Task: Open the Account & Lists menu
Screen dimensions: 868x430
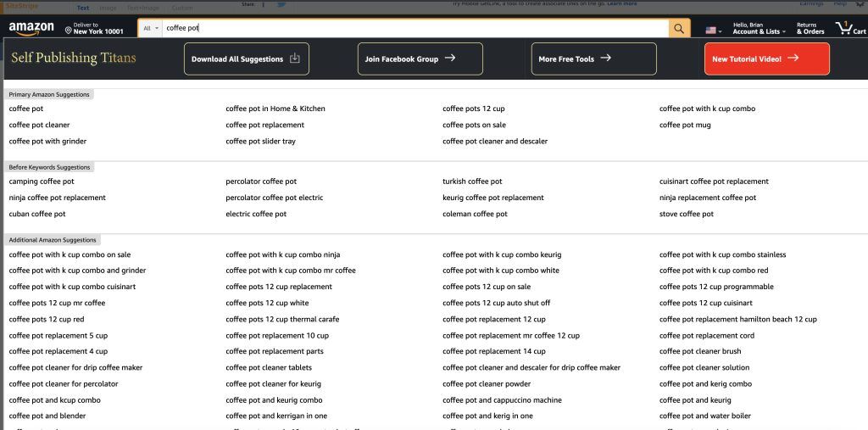Action: click(759, 28)
